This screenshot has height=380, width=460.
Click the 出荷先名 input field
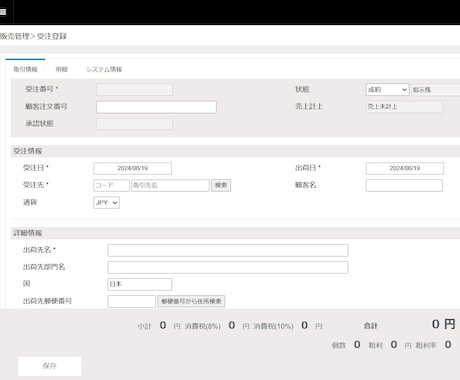point(228,250)
